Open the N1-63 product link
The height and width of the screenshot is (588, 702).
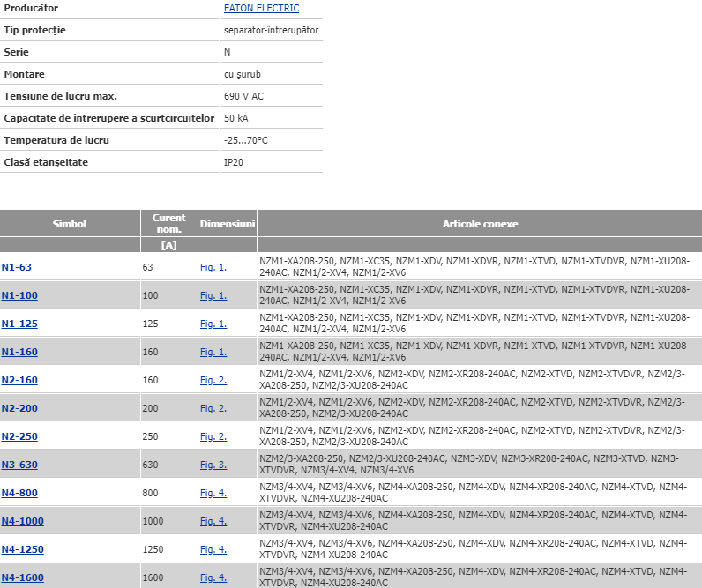point(17,267)
